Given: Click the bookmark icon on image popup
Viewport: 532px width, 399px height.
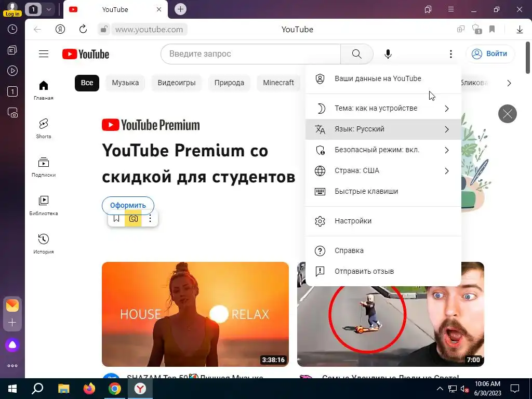Looking at the screenshot, I should pos(116,219).
